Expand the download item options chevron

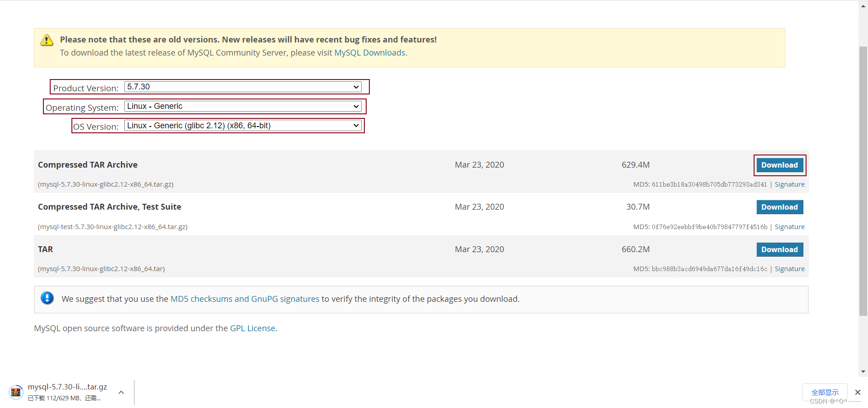(121, 392)
